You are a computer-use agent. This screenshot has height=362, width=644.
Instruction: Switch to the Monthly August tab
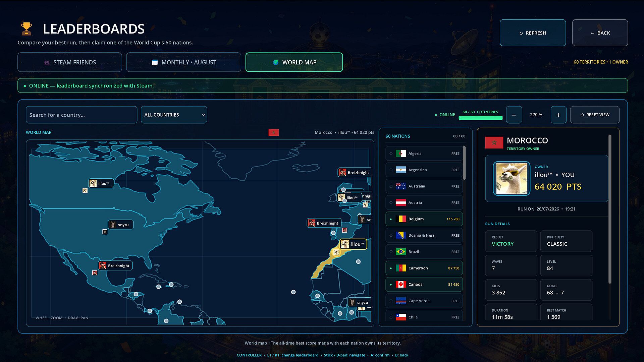[x=183, y=62]
